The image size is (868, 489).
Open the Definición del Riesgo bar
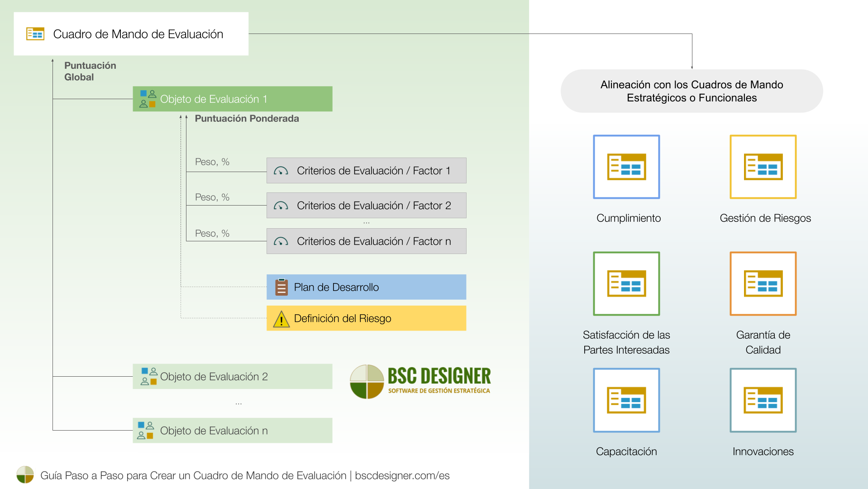(x=366, y=318)
